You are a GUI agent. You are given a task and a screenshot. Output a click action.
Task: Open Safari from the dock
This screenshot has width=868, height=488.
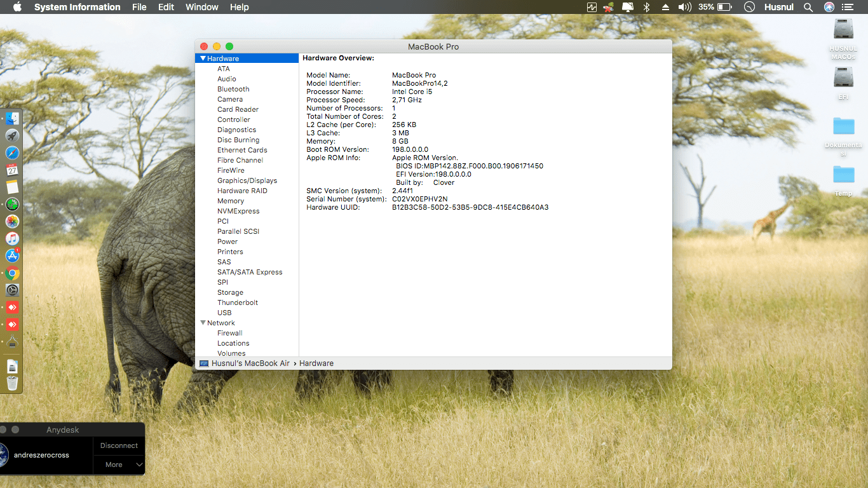click(11, 152)
